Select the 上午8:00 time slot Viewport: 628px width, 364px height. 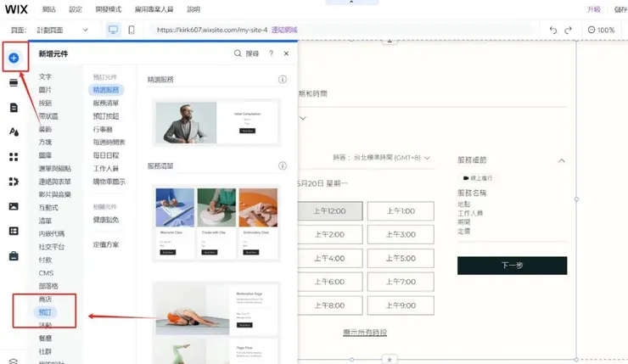coord(329,305)
